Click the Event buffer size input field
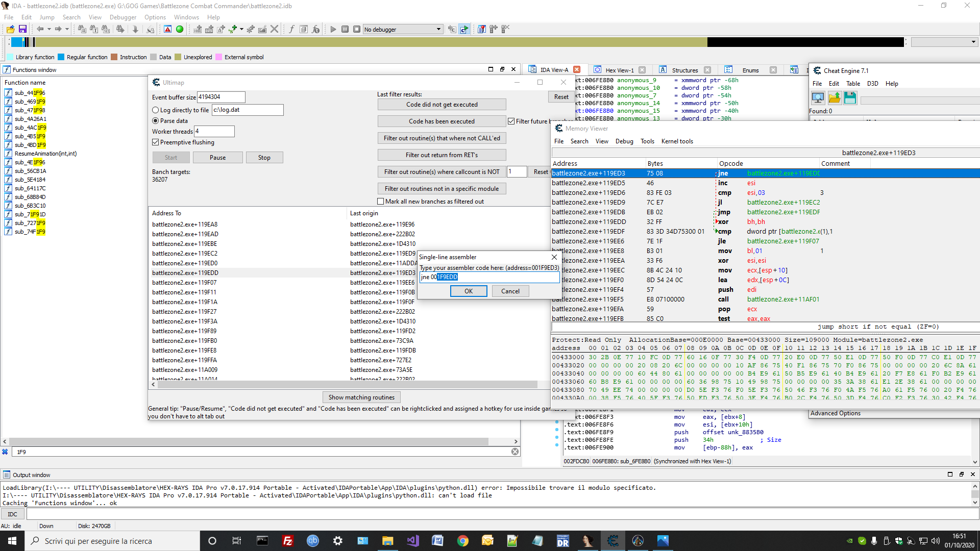Image resolution: width=980 pixels, height=551 pixels. click(221, 97)
